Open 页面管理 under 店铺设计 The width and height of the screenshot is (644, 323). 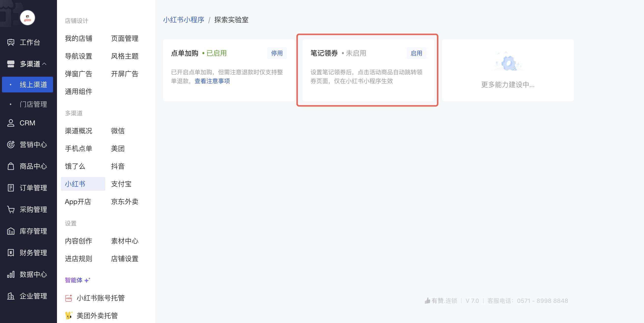[x=125, y=39]
